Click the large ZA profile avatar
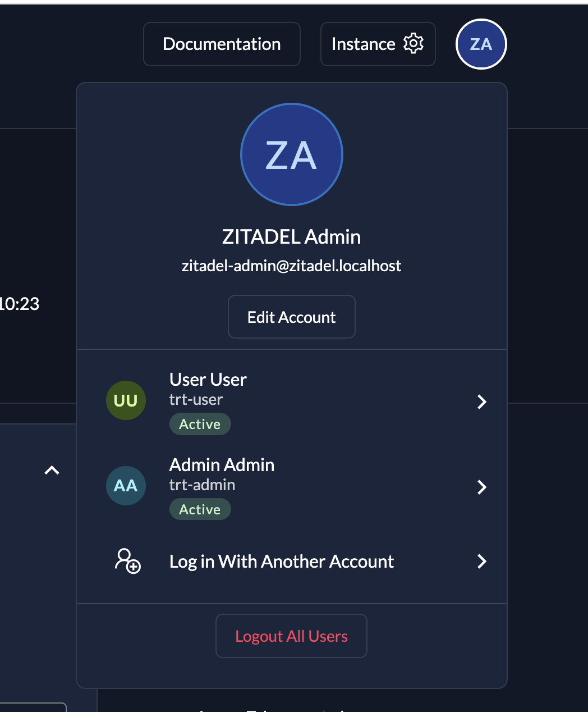The height and width of the screenshot is (712, 588). coord(291,154)
